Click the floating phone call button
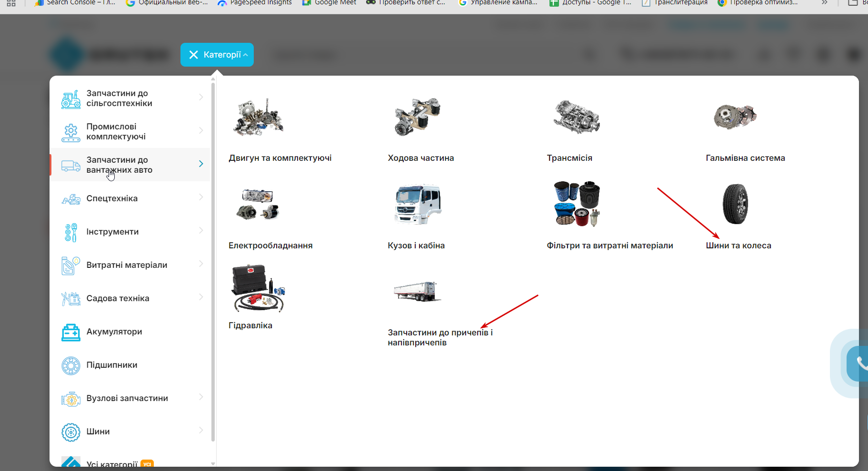This screenshot has height=471, width=868. [x=858, y=363]
